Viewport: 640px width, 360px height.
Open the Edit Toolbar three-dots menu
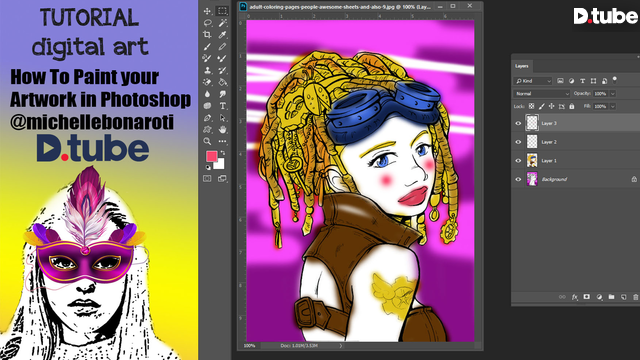click(222, 142)
